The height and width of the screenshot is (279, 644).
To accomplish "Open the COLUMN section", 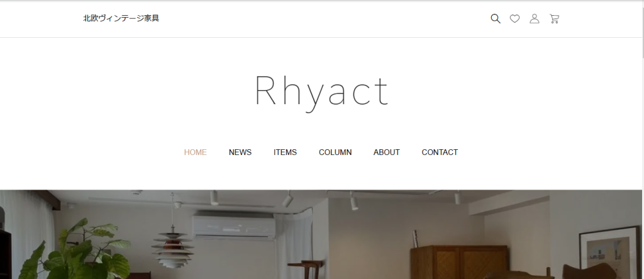I will pyautogui.click(x=335, y=152).
